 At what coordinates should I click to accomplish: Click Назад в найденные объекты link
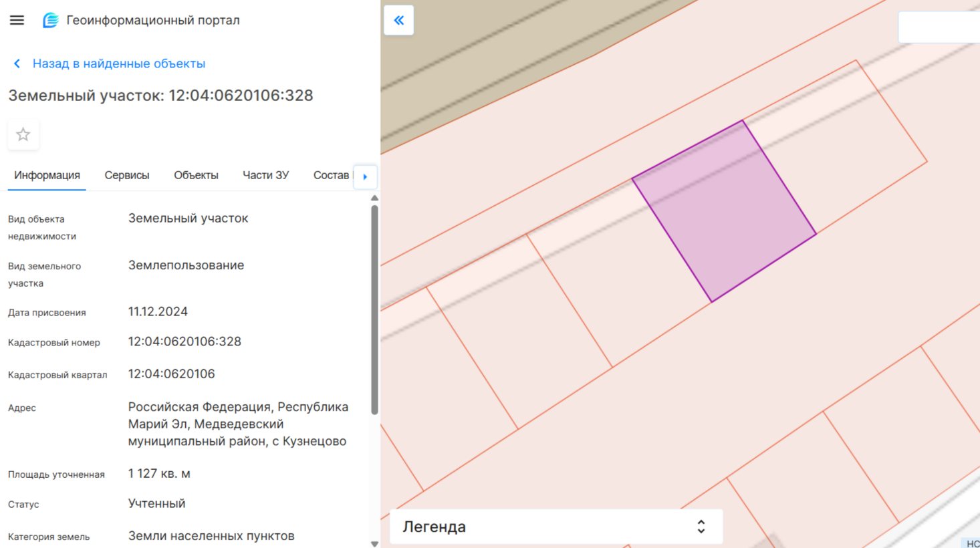(119, 63)
